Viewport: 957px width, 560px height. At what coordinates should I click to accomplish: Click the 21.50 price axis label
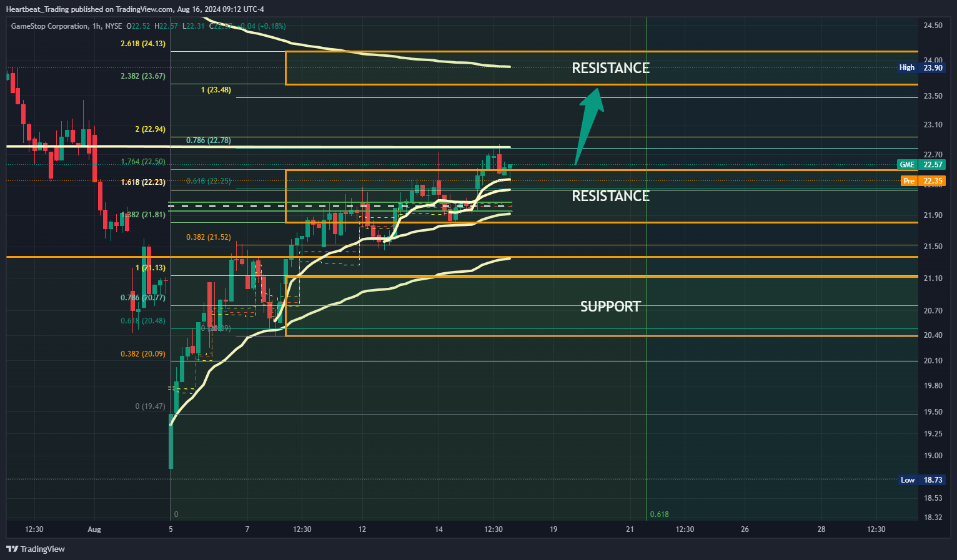tap(933, 247)
